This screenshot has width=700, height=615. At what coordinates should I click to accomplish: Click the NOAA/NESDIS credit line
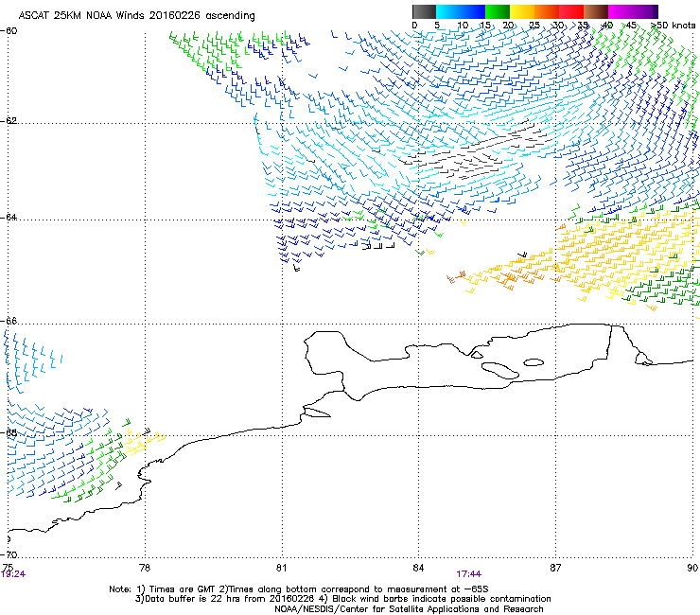pos(409,609)
